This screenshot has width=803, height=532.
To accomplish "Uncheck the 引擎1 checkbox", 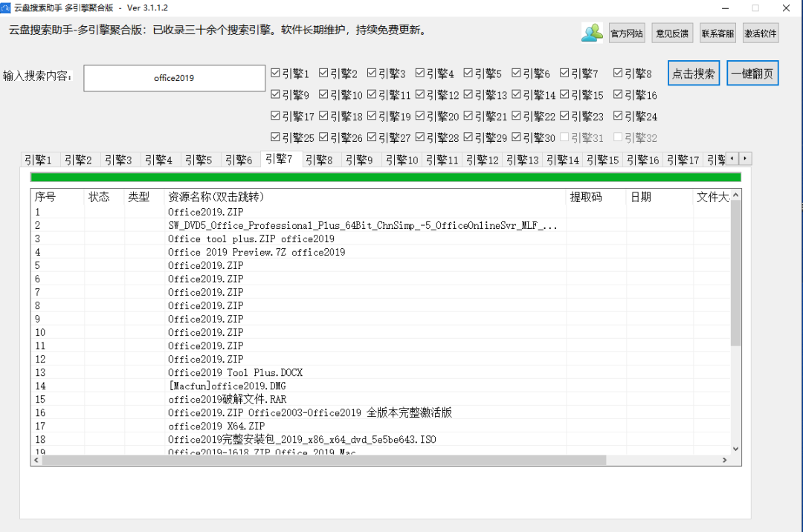I will pyautogui.click(x=276, y=74).
